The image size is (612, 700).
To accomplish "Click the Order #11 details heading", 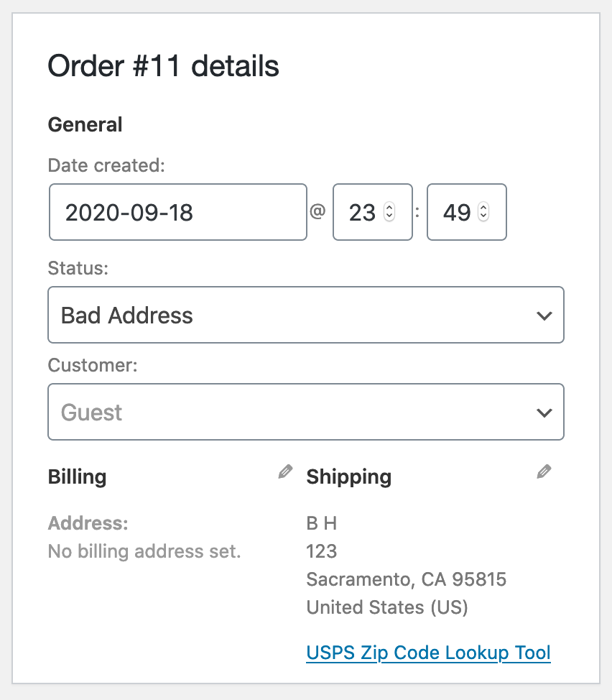I will tap(163, 67).
